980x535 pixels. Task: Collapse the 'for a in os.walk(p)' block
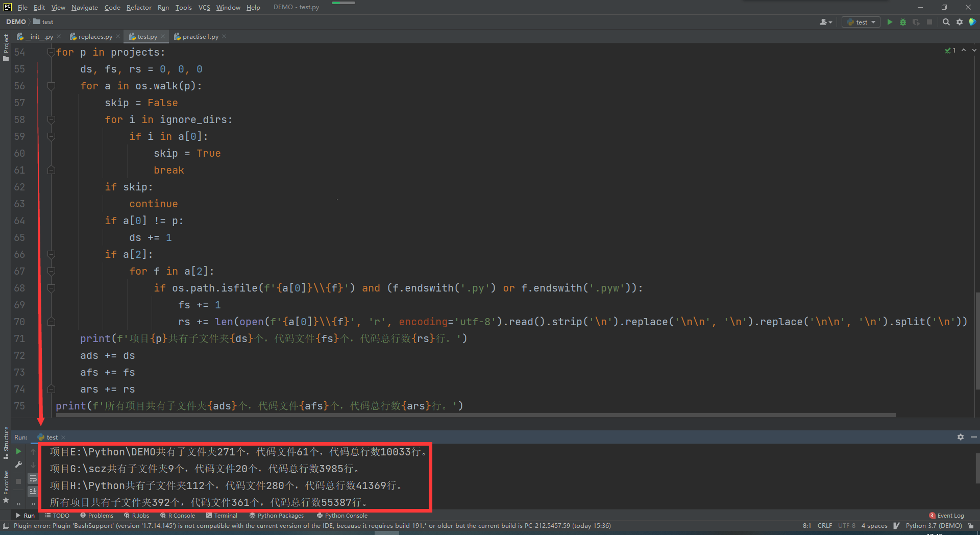(x=51, y=86)
